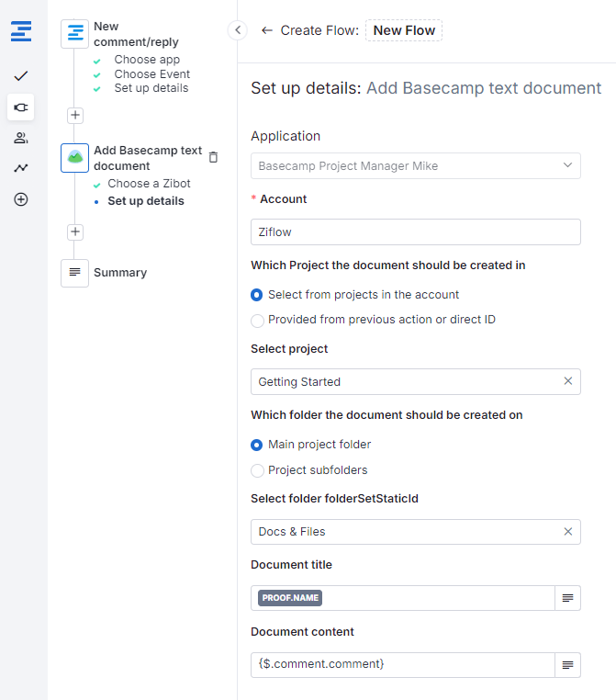Screen dimensions: 616x700
Task: Open the Summary step
Action: 119,273
